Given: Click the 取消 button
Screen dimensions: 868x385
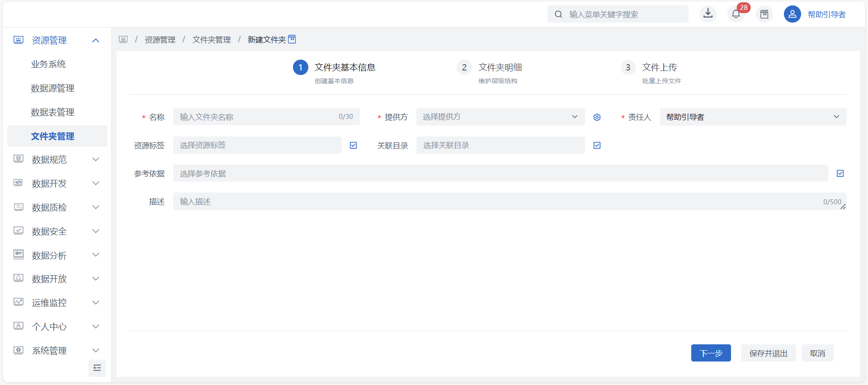Looking at the screenshot, I should pyautogui.click(x=818, y=353).
